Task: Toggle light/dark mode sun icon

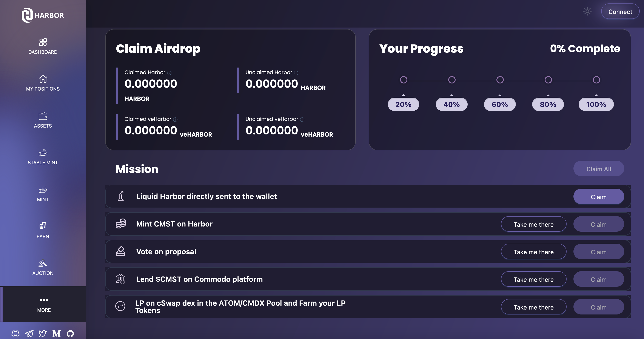Action: (x=587, y=11)
